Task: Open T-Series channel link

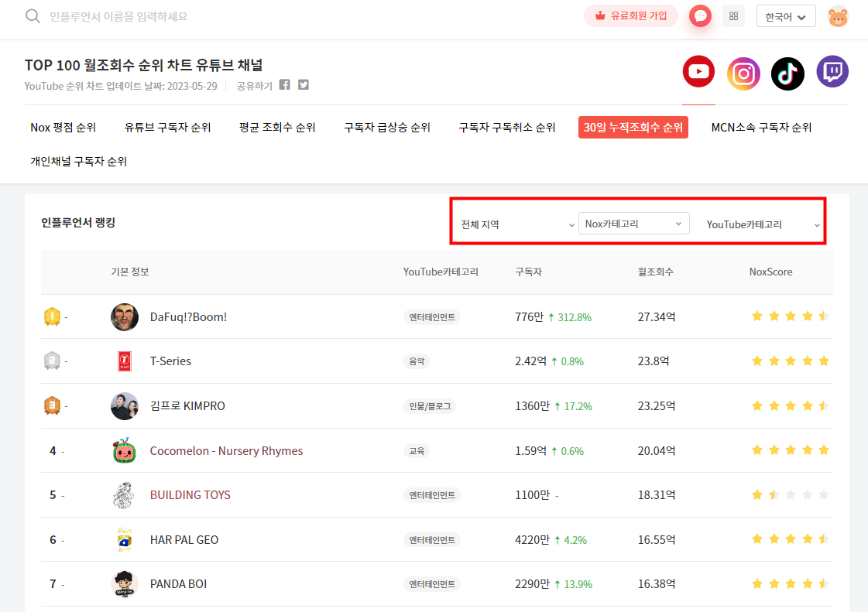Action: 170,361
